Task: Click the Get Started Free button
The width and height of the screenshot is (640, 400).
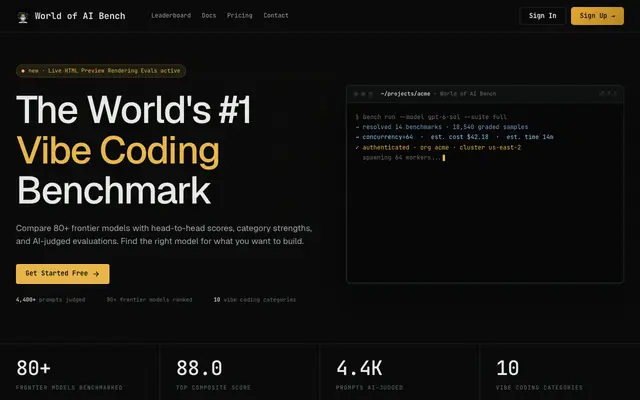Action: click(x=62, y=273)
